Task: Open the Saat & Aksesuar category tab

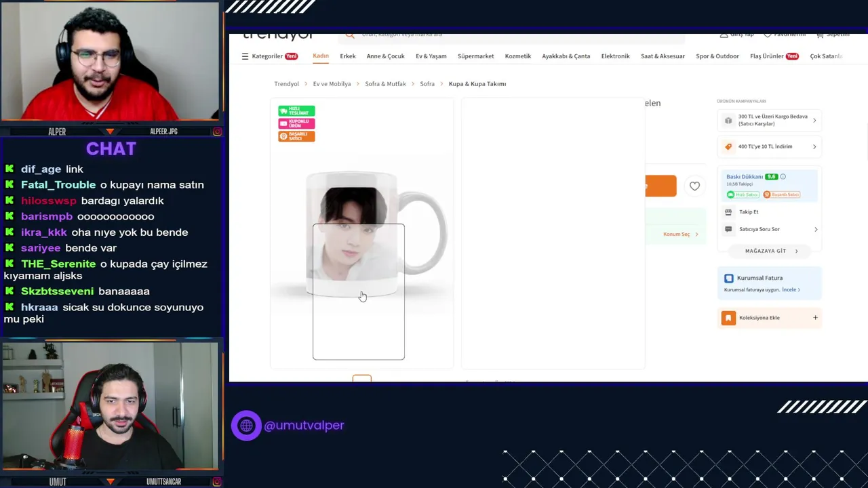Action: coord(663,56)
